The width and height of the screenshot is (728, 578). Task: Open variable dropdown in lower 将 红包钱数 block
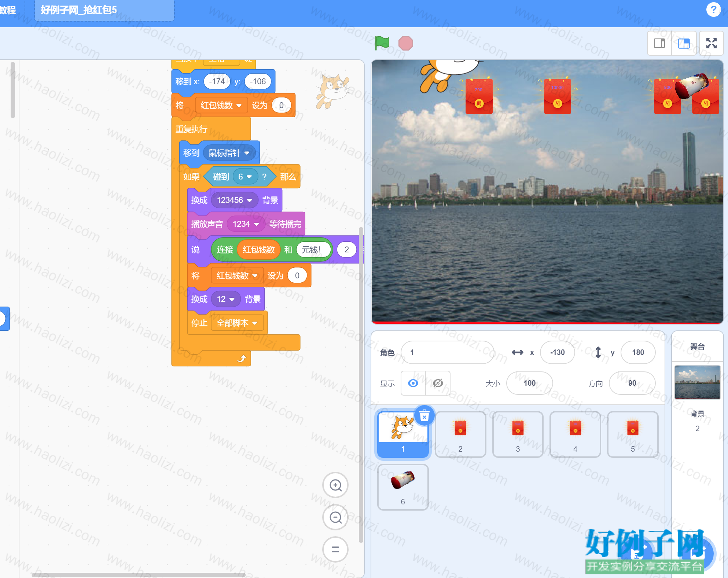(237, 276)
